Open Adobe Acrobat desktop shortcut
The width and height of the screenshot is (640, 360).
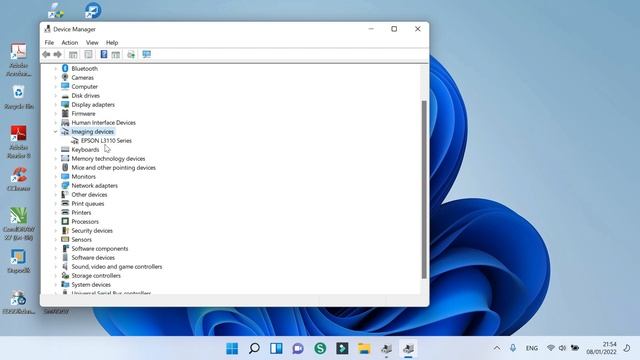pyautogui.click(x=18, y=60)
